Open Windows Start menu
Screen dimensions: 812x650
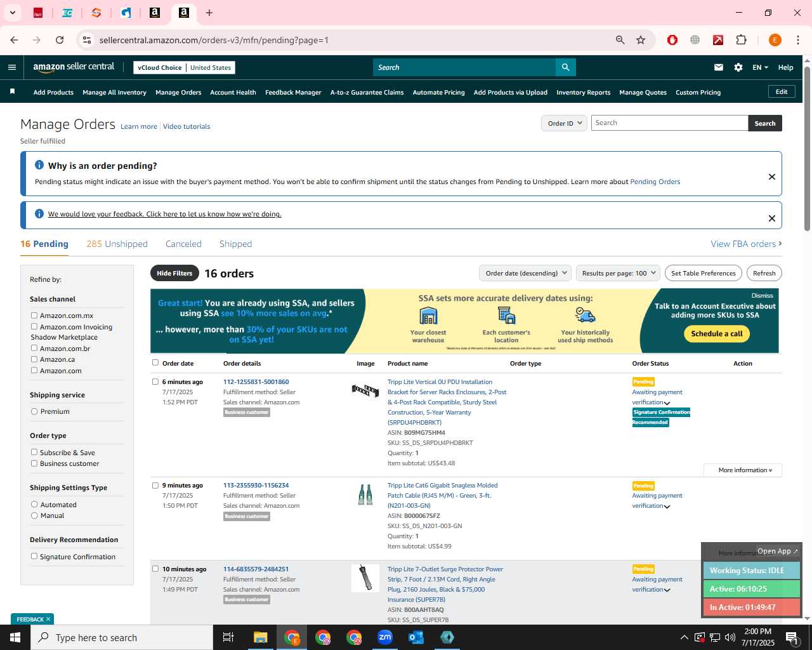point(15,637)
